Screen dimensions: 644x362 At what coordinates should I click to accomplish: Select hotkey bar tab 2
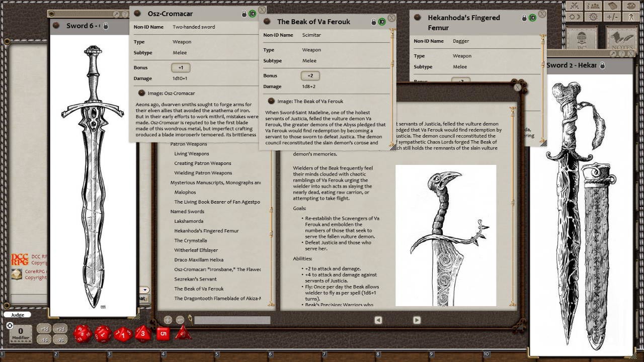(x=55, y=353)
